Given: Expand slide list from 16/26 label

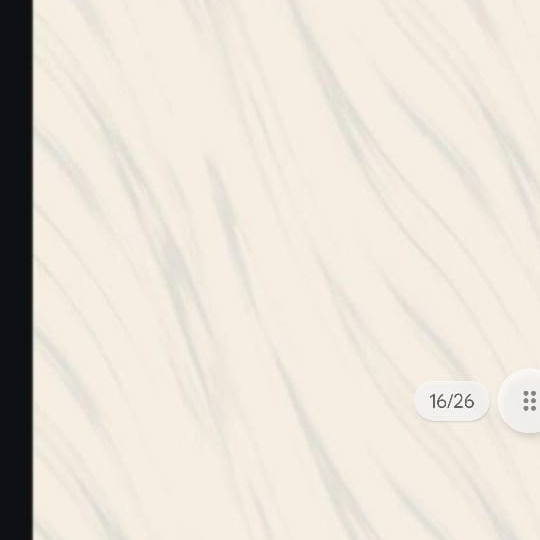Looking at the screenshot, I should click(x=452, y=401).
